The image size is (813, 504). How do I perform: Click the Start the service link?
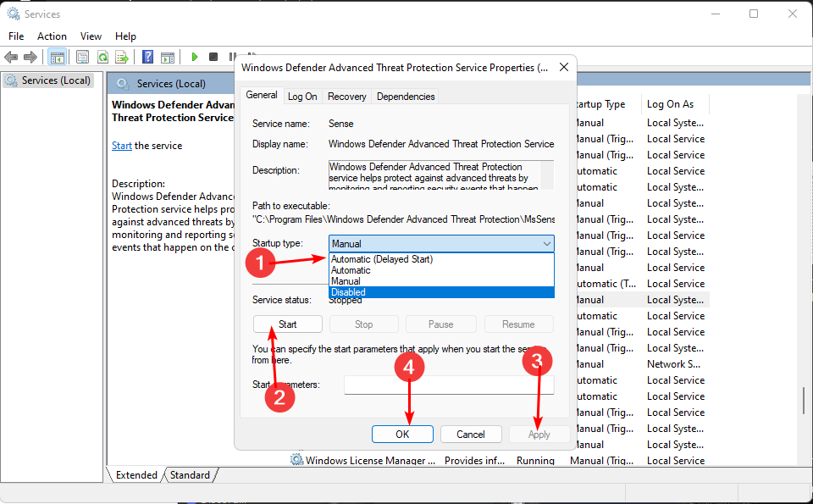pos(122,146)
